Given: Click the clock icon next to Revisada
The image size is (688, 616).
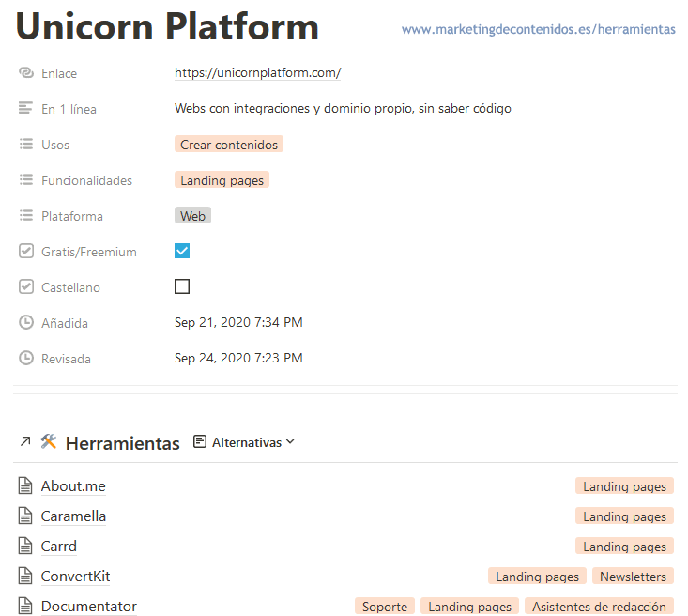Looking at the screenshot, I should click(x=26, y=358).
